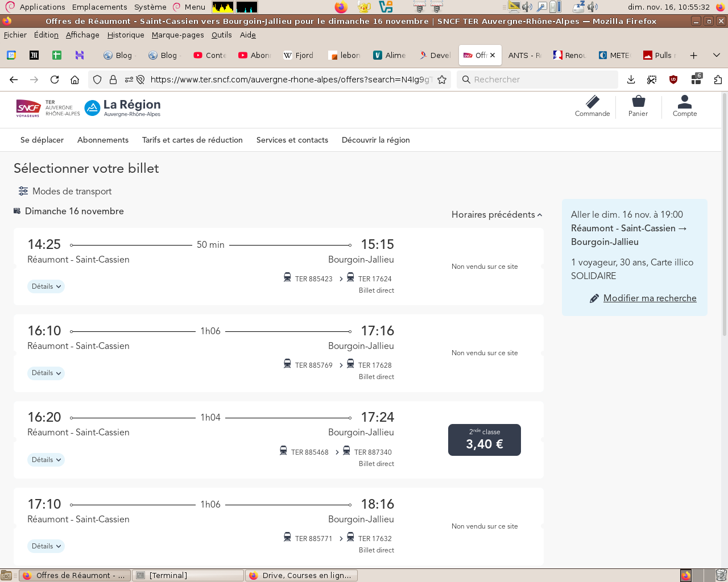Viewport: 728px width, 582px height.
Task: Click the SNCF Voyageurs logo
Action: click(28, 107)
